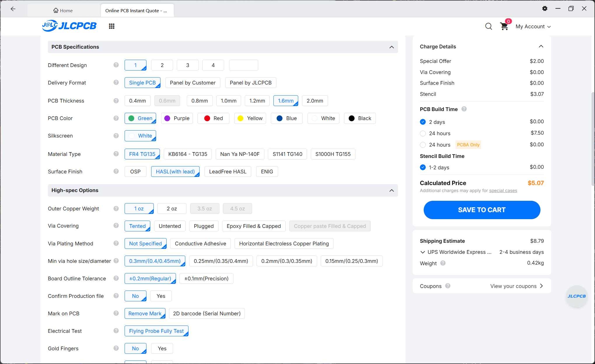Click help icon next to Different Design
This screenshot has width=595, height=364.
pyautogui.click(x=116, y=65)
